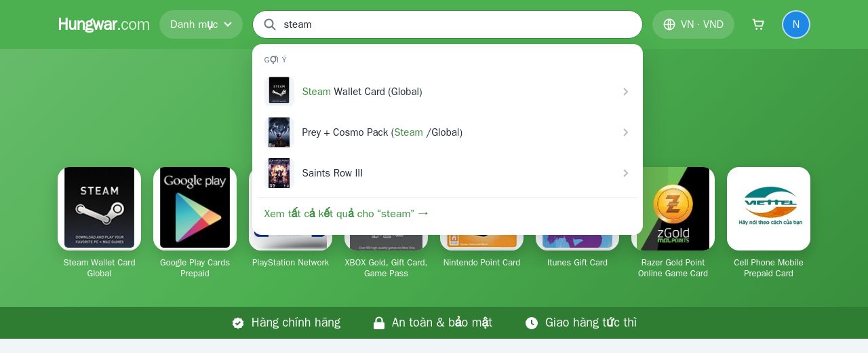Click the clock icon for Giao hàng tức thì
The width and height of the screenshot is (868, 353).
pyautogui.click(x=532, y=323)
